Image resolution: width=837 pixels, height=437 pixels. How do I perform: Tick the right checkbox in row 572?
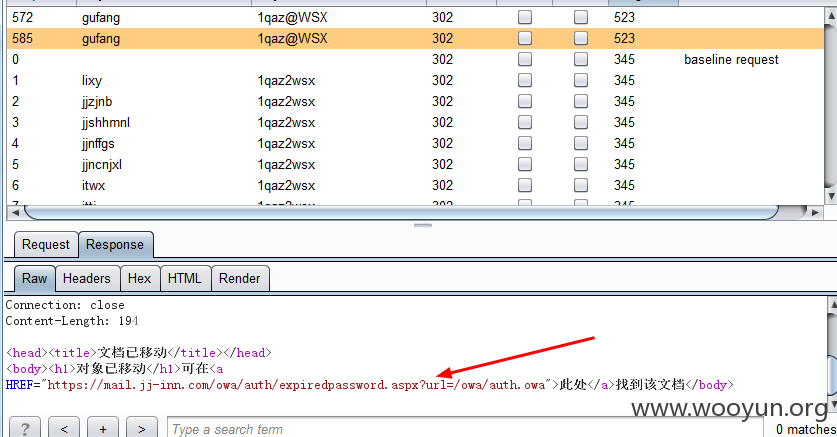pyautogui.click(x=581, y=17)
